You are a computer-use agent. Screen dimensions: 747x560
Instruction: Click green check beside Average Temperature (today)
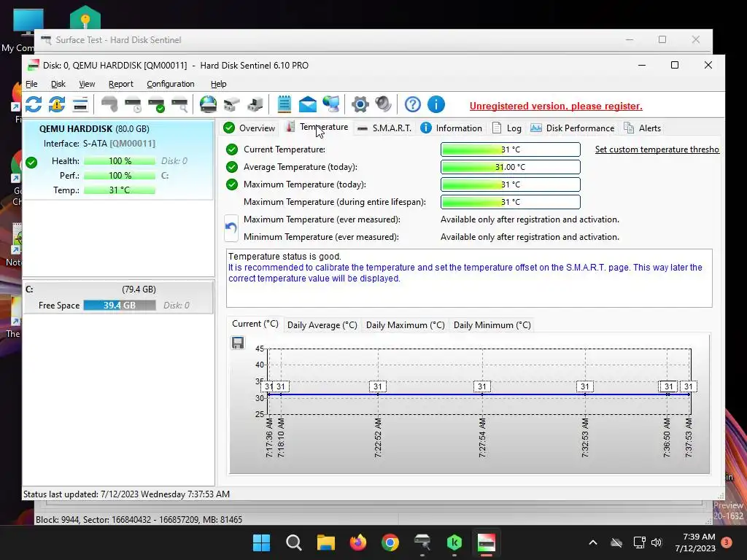[x=232, y=167]
